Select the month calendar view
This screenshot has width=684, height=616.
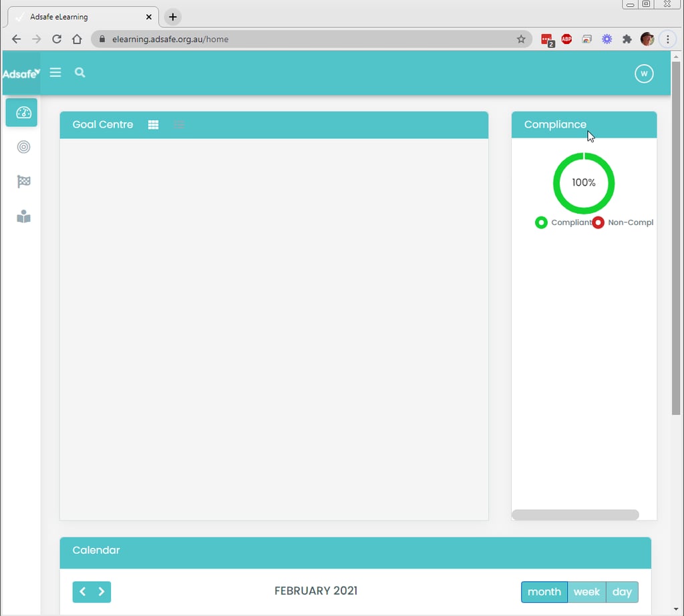(544, 591)
